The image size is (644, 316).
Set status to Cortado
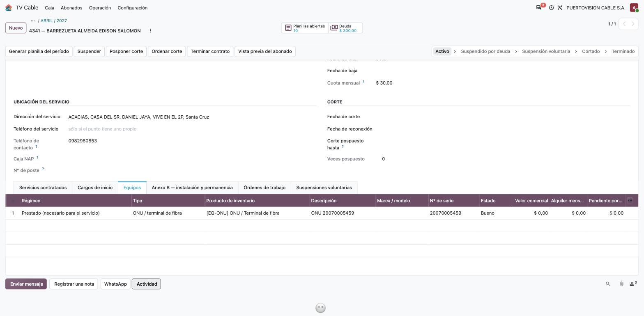(591, 51)
